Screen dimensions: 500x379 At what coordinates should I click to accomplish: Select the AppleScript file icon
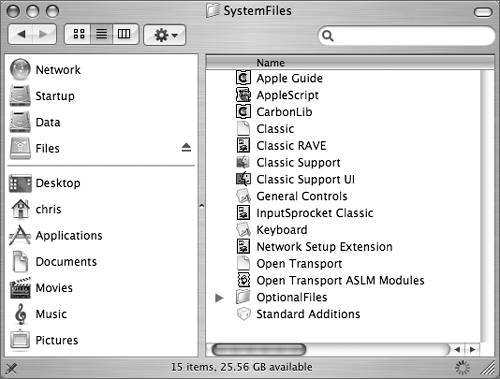pyautogui.click(x=243, y=95)
